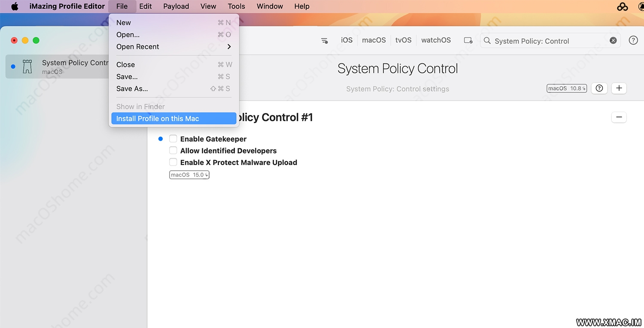Screen dimensions: 644x328
Task: Open the iMazing Profile Editor app menu
Action: (x=67, y=6)
